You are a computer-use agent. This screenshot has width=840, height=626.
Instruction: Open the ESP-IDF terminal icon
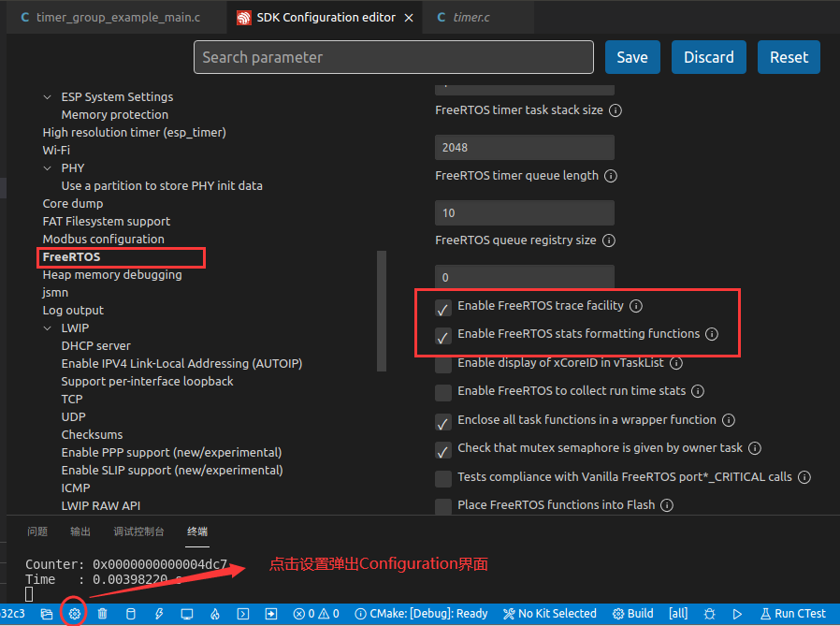tap(243, 614)
